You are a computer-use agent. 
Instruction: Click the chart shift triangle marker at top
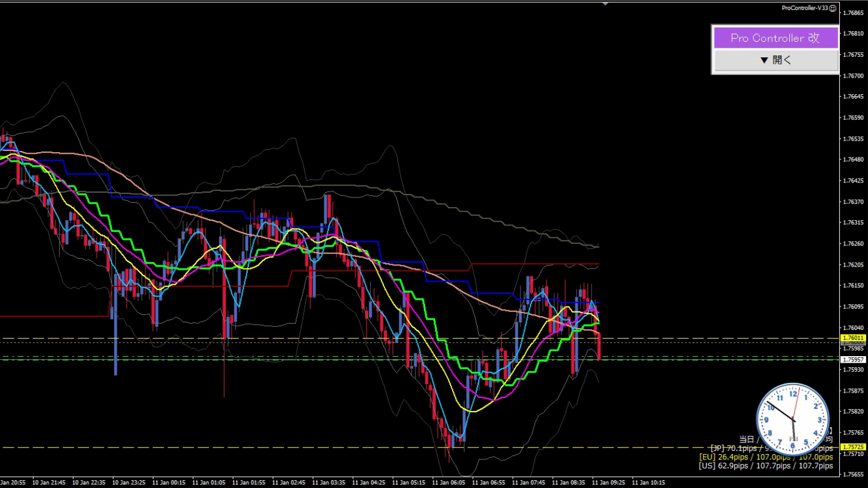tap(607, 4)
